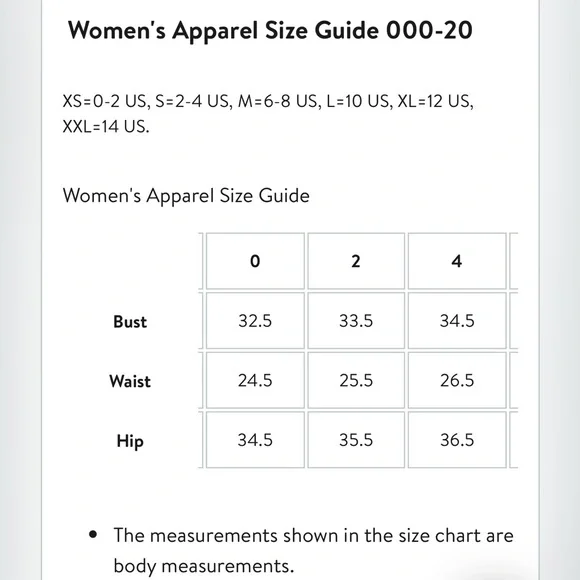
Task: Click the XXL=14 US text line
Action: pyautogui.click(x=106, y=127)
